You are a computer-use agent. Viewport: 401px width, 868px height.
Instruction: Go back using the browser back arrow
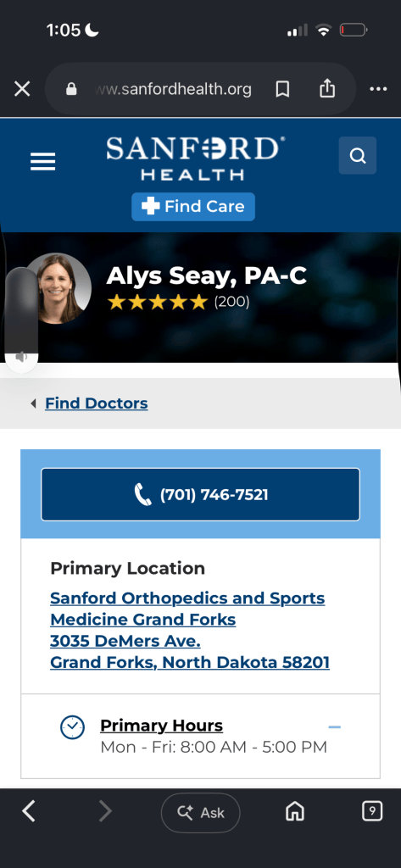point(29,811)
